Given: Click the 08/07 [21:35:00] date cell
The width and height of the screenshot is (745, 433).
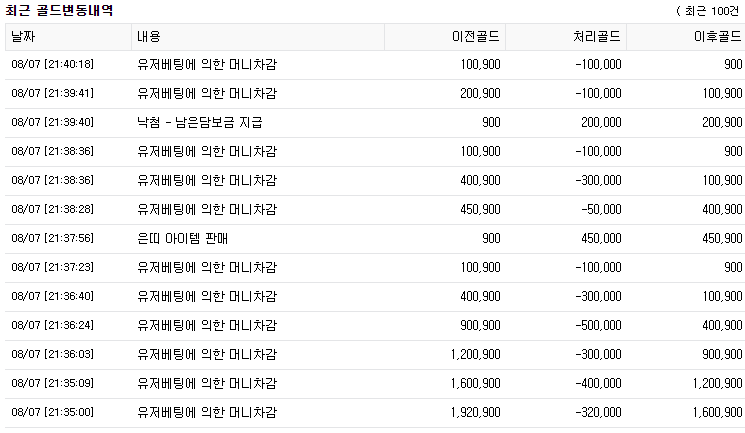Looking at the screenshot, I should click(x=52, y=412).
